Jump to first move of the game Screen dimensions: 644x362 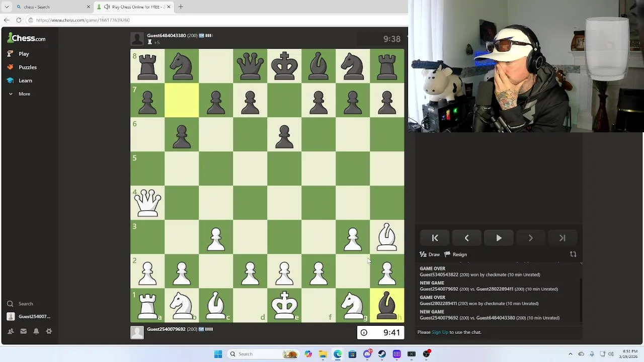pos(435,238)
